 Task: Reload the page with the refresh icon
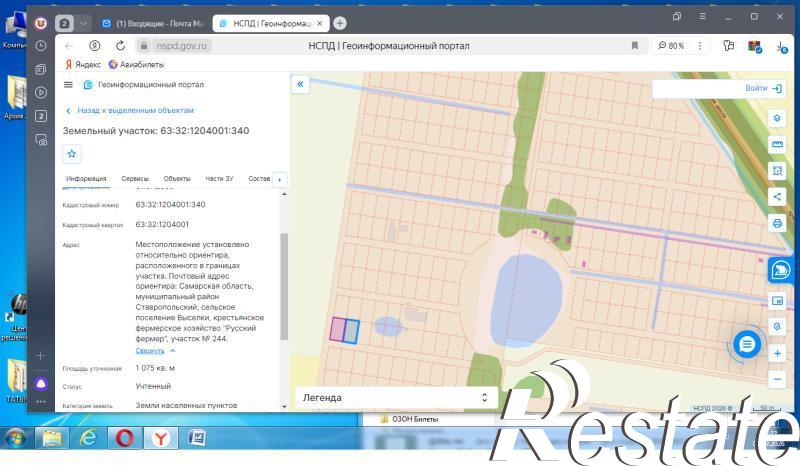coord(120,45)
